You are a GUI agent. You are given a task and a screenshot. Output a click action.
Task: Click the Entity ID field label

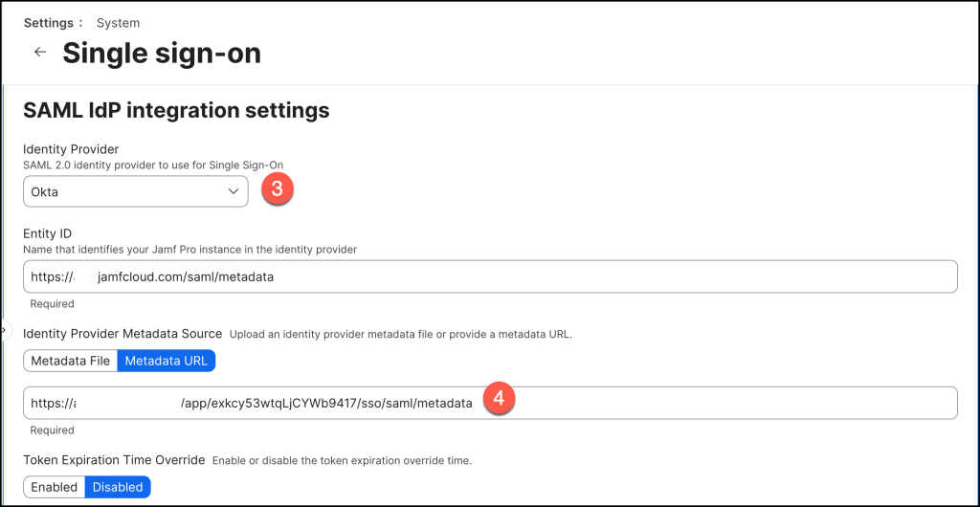[x=47, y=233]
